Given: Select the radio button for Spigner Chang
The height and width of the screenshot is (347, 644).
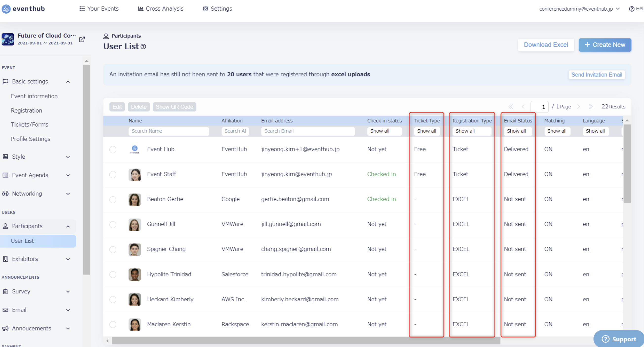Looking at the screenshot, I should coord(113,249).
